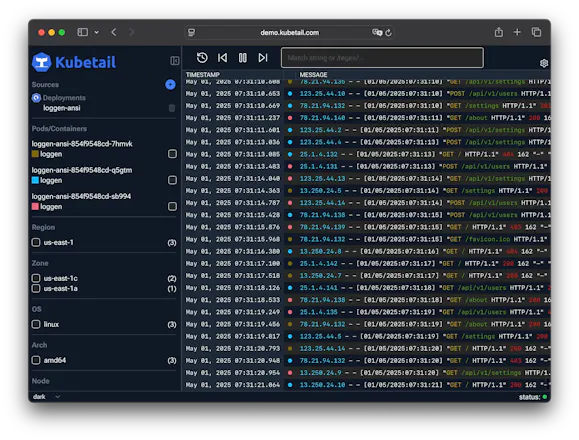Click the translate icon in address bar
This screenshot has height=440, width=579.
377,32
